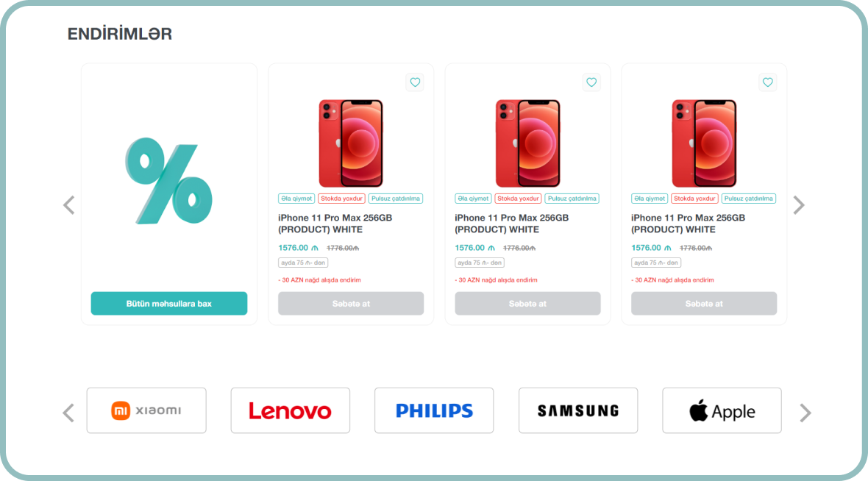
Task: Click the Bütün məhsullara bax button
Action: click(x=169, y=303)
